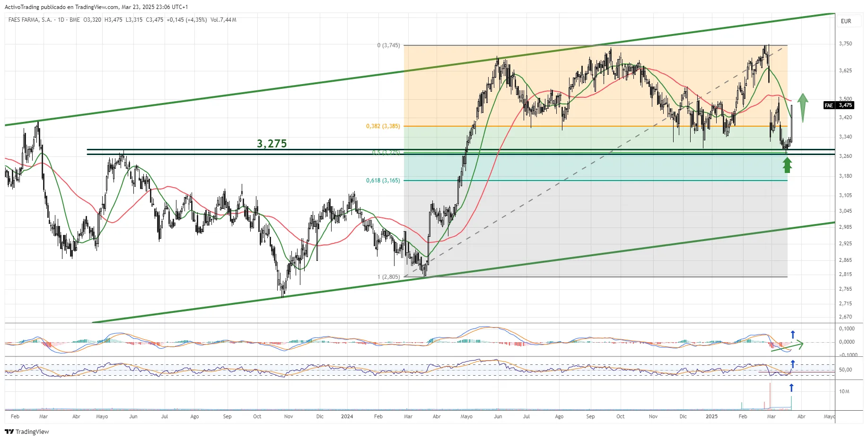Click the large green up arrow beside the price tag
Image resolution: width=868 pixels, height=440 pixels.
click(x=803, y=107)
